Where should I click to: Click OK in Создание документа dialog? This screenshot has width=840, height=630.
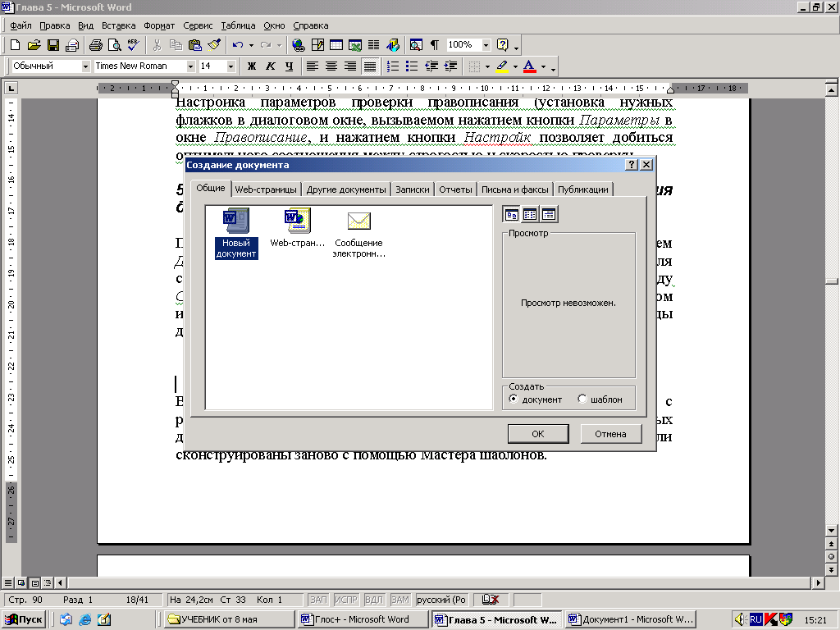click(538, 434)
